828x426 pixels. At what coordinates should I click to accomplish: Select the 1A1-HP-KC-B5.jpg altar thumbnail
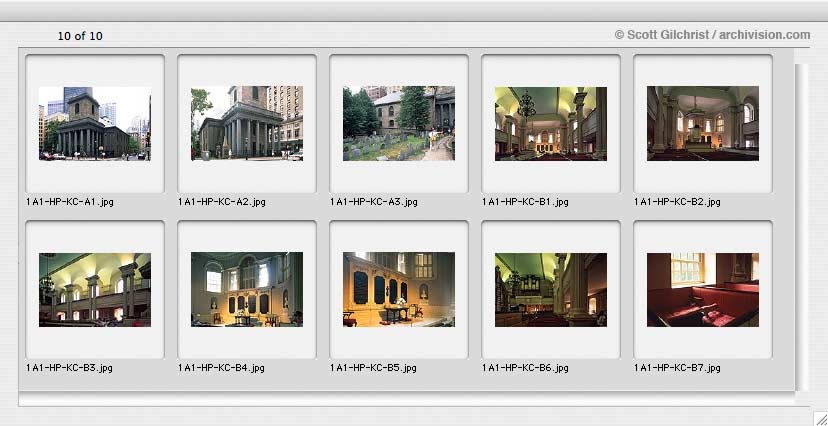coord(399,289)
